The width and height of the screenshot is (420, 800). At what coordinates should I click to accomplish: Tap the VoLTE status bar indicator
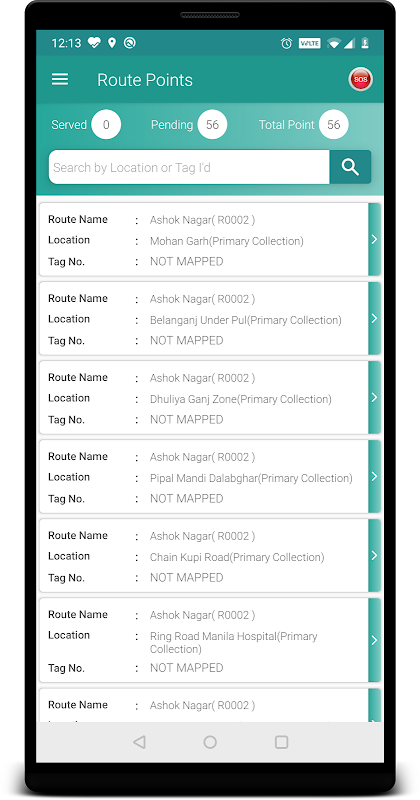(309, 43)
